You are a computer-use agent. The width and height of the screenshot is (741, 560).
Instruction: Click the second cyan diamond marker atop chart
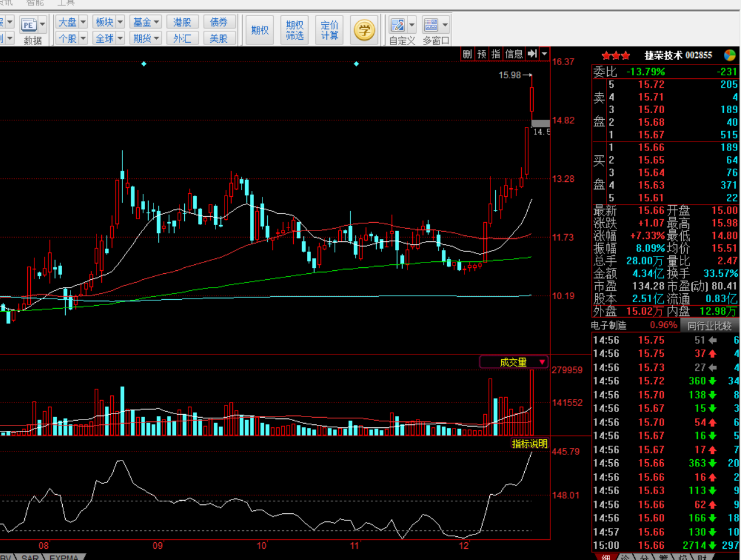tap(356, 63)
